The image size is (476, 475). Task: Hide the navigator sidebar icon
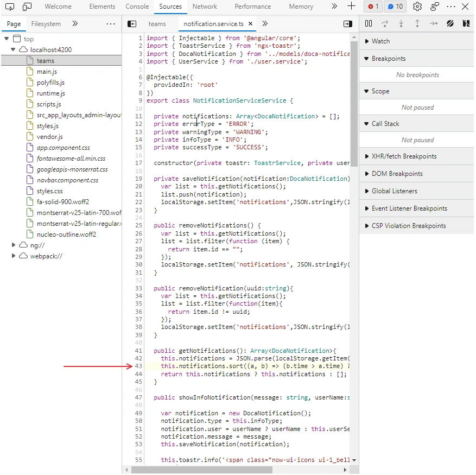(132, 24)
